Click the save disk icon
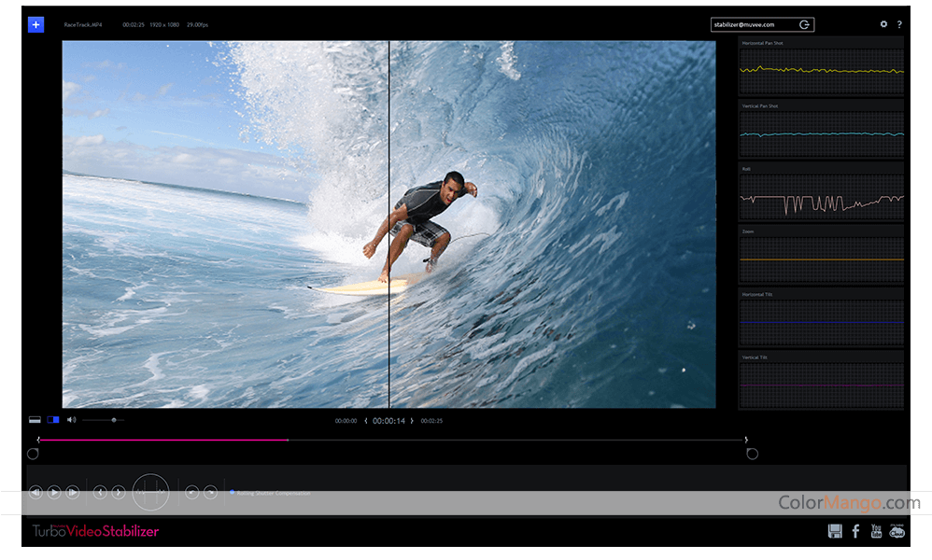 point(835,531)
